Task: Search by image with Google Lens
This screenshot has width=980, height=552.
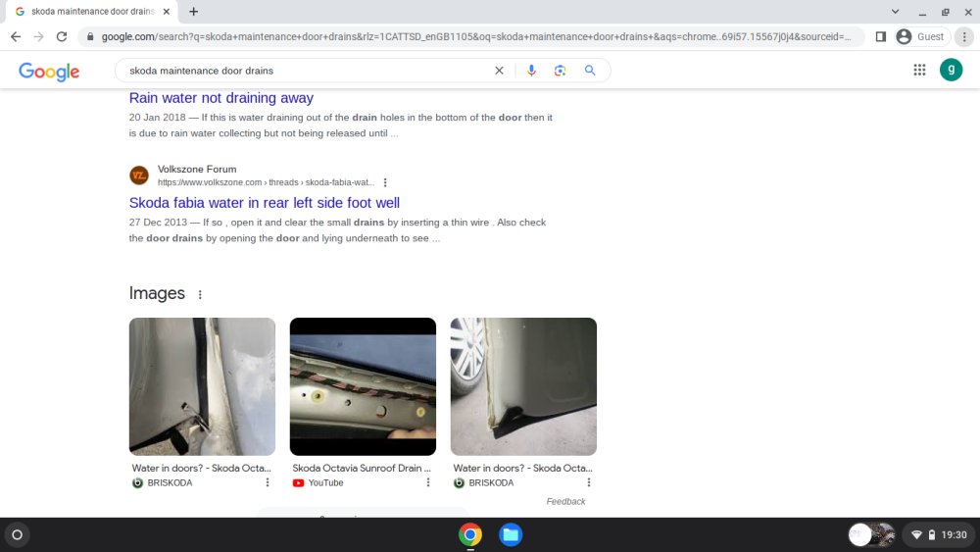Action: point(560,71)
